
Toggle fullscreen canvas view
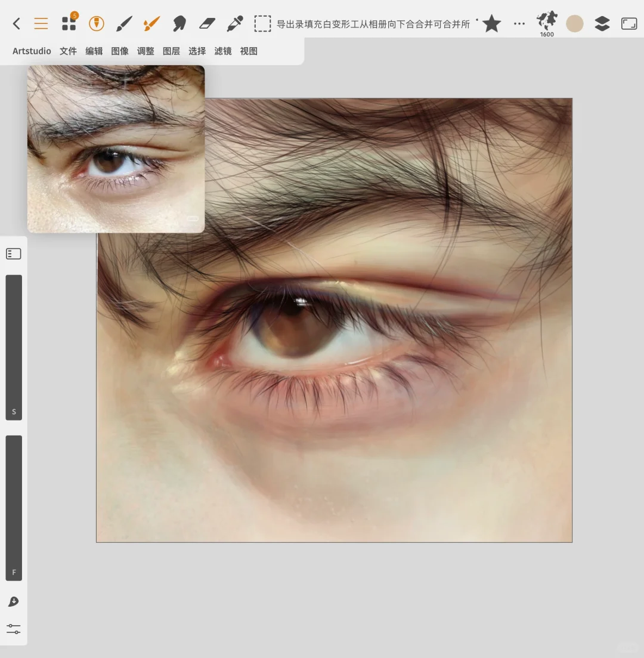629,24
